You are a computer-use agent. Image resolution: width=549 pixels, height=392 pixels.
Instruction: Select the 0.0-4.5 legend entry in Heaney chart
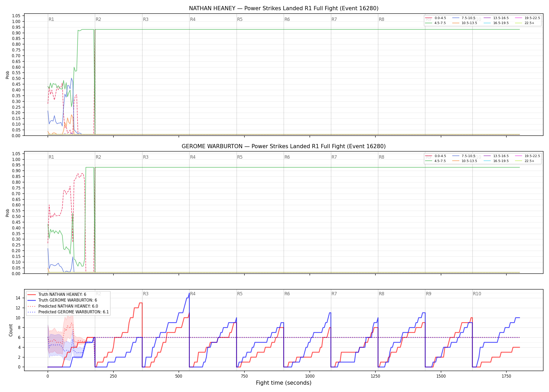tap(436, 18)
